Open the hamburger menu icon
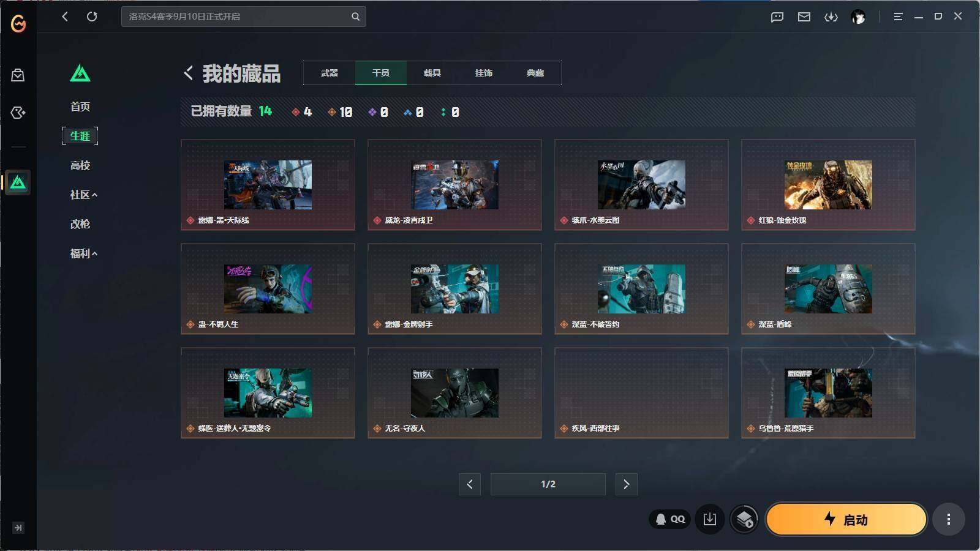Image resolution: width=980 pixels, height=551 pixels. 898,17
